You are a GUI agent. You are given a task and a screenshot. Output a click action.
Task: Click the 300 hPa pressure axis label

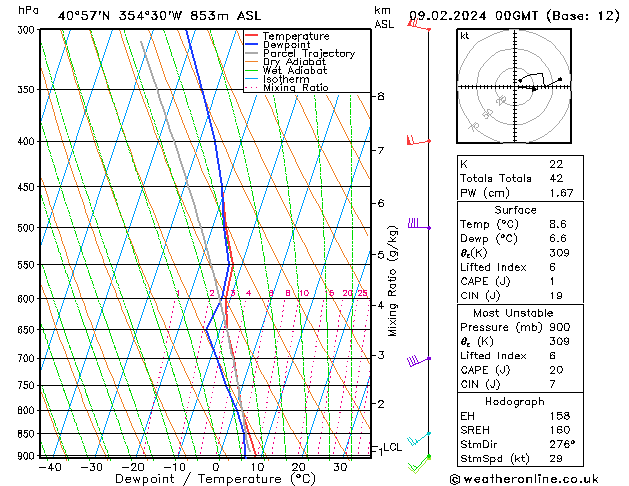(27, 30)
